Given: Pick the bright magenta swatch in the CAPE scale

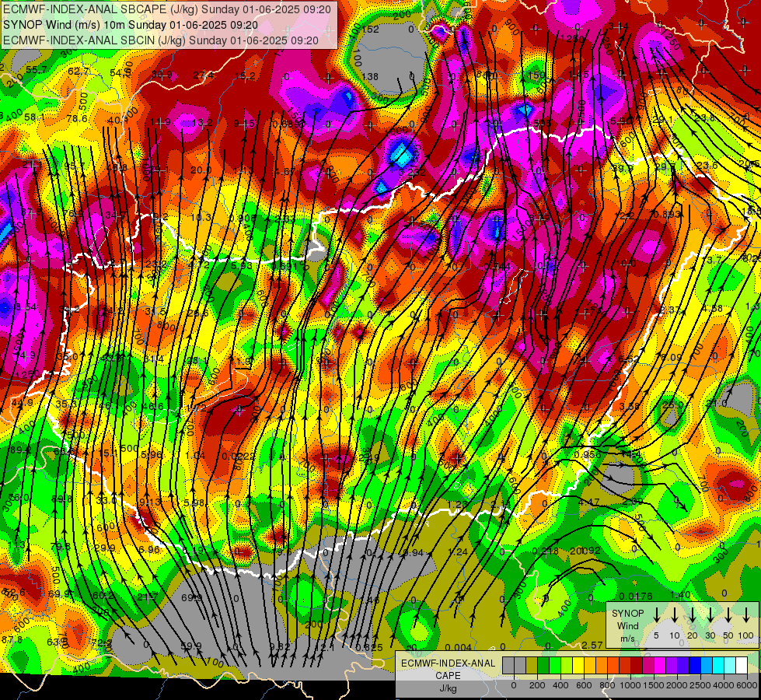Looking at the screenshot, I should (660, 665).
